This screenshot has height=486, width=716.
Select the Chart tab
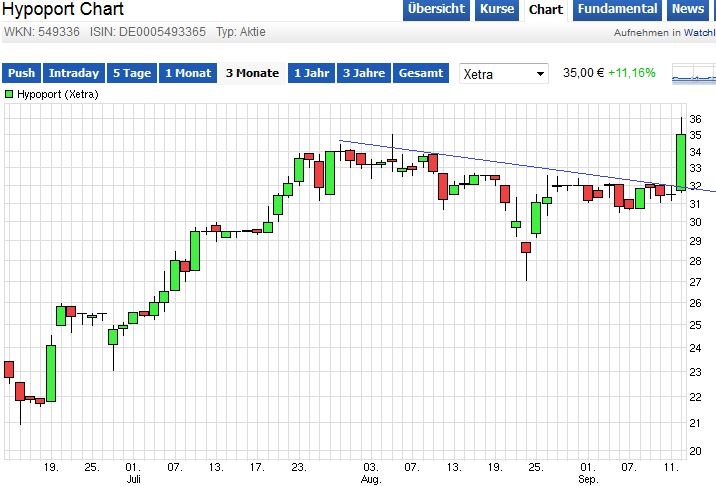point(546,10)
